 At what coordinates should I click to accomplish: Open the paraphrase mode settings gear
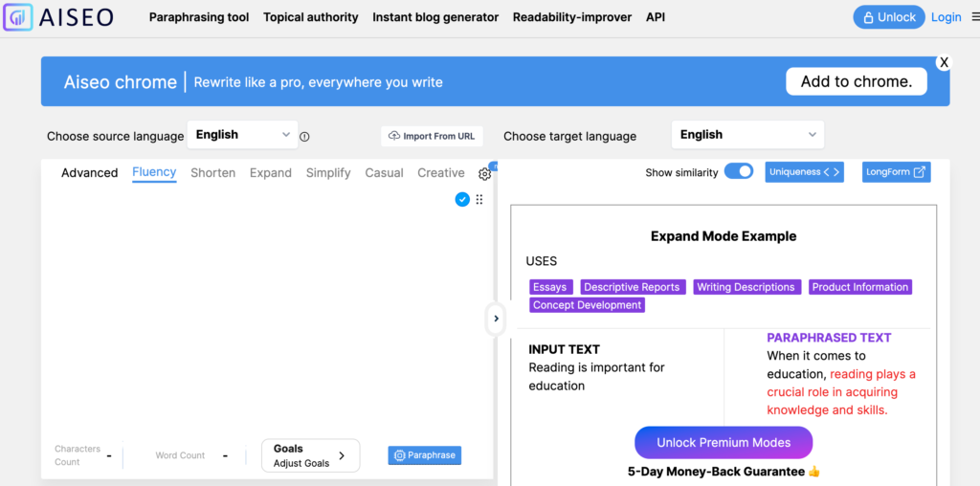pos(484,174)
